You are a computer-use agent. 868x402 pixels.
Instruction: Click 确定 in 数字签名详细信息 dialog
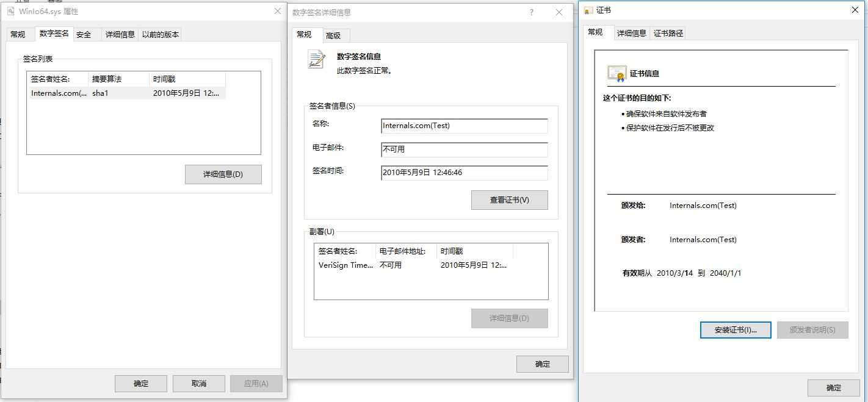(543, 364)
